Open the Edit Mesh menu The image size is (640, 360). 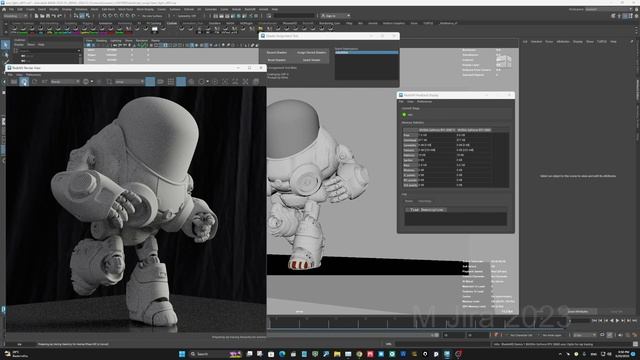point(108,9)
